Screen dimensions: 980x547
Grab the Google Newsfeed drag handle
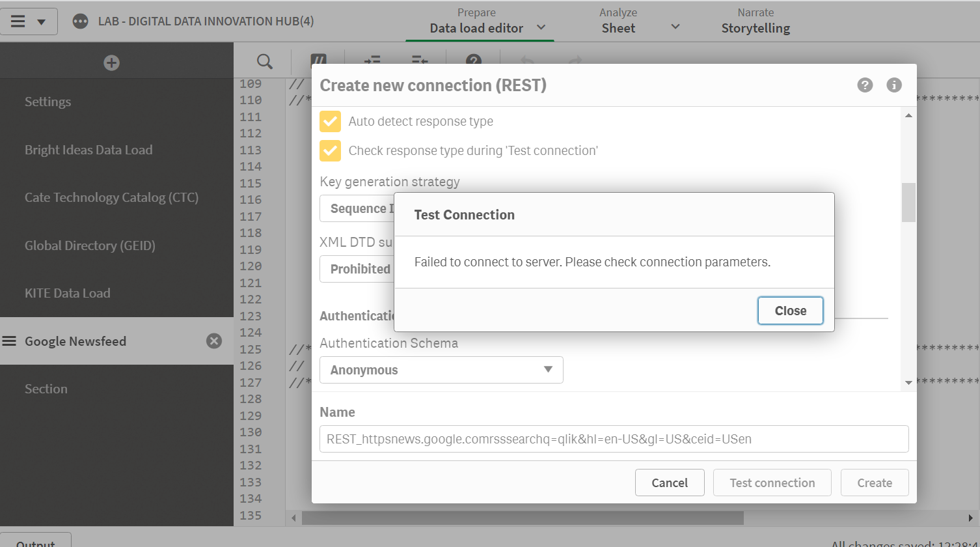pos(9,341)
